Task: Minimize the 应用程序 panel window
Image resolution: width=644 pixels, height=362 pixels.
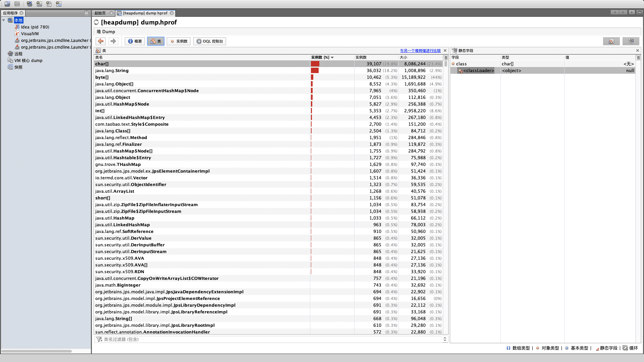Action: [x=87, y=13]
